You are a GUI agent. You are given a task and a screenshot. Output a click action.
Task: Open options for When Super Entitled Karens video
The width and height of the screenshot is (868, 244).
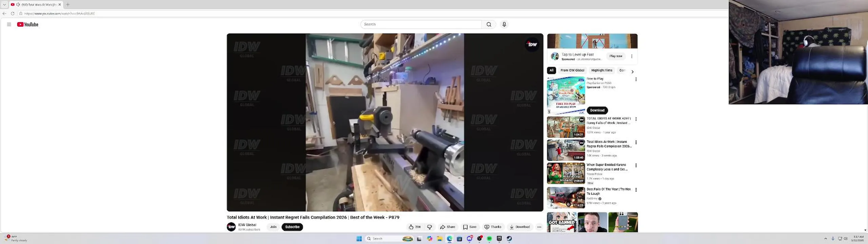point(636,166)
